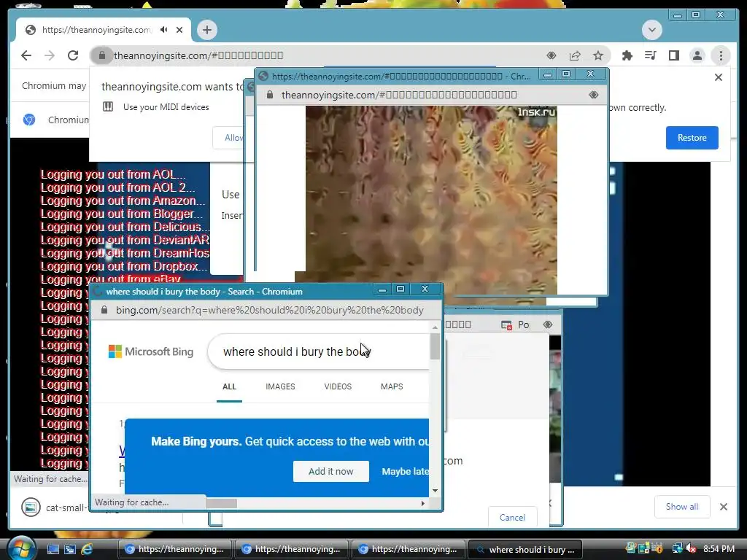Viewport: 747px width, 560px height.
Task: Select the VIDEOS tab in Bing
Action: coord(338,386)
